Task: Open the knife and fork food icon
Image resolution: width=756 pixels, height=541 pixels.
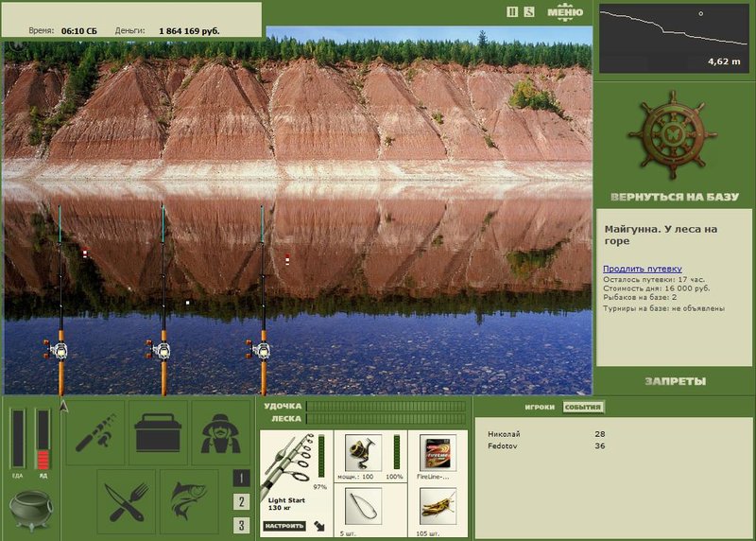Action: tap(127, 501)
